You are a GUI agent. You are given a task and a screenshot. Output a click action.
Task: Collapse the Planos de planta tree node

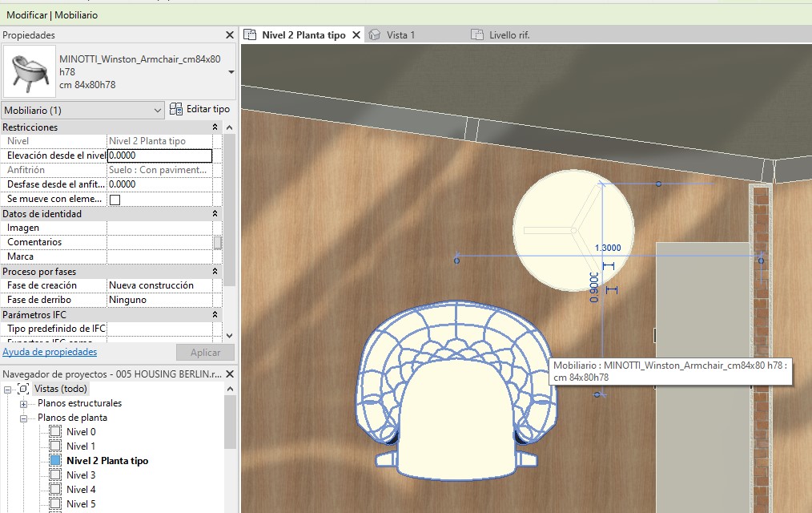[24, 418]
